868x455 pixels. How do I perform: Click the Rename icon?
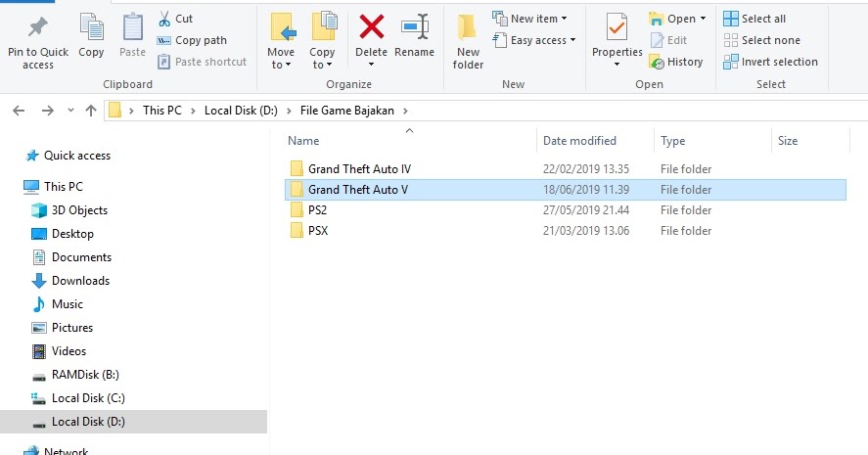coord(415,26)
